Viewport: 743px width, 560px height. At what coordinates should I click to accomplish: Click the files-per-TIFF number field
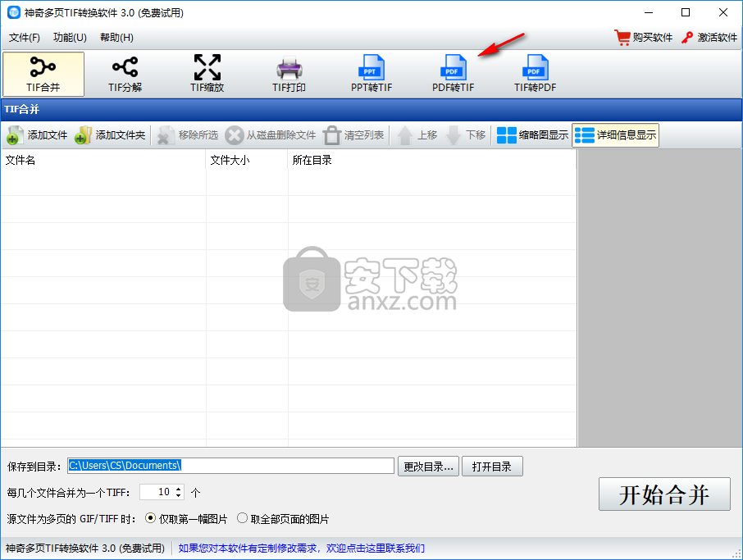[157, 492]
